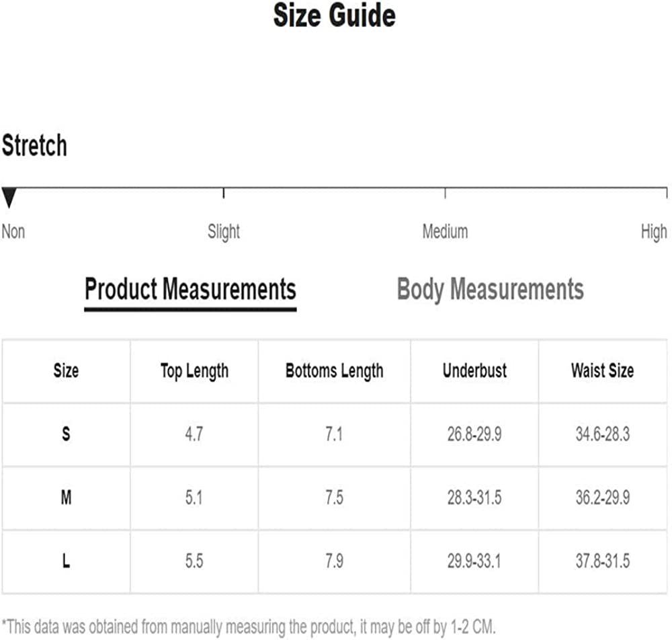This screenshot has width=672, height=640.
Task: Click the Medium stretch level label
Action: point(445,232)
